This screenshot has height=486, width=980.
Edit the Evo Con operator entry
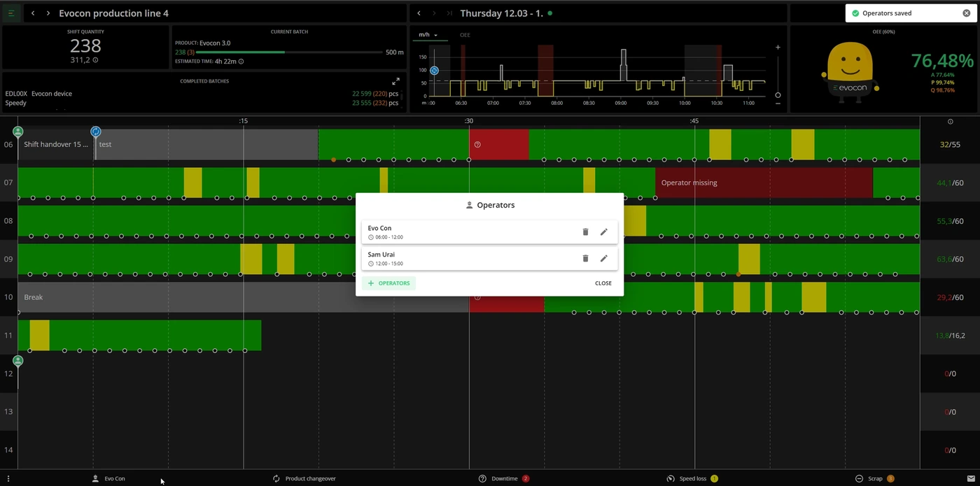click(x=604, y=232)
